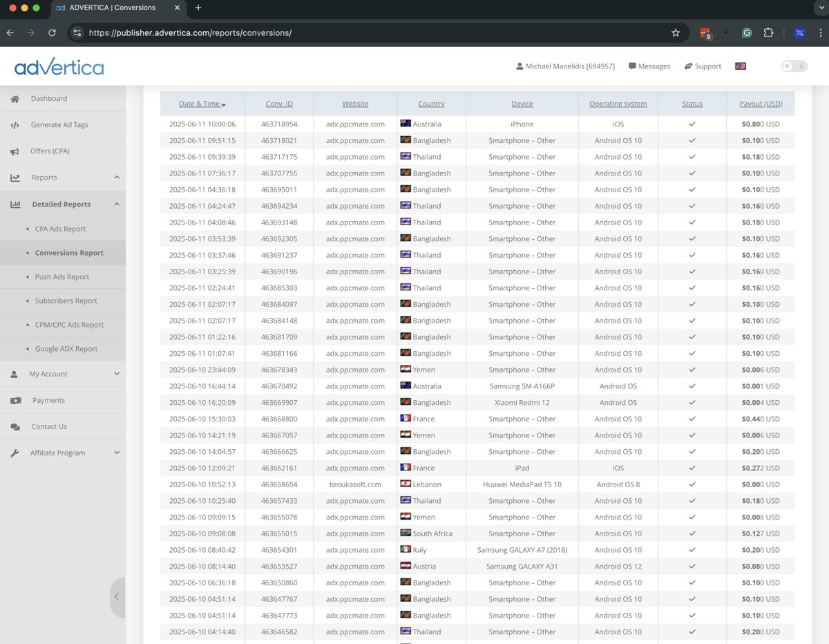The width and height of the screenshot is (829, 644).
Task: Bookmark this page with star icon
Action: tap(676, 32)
